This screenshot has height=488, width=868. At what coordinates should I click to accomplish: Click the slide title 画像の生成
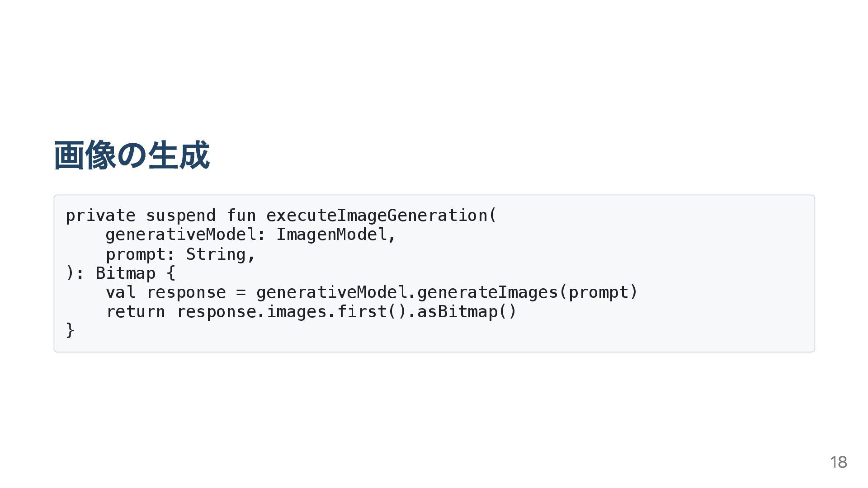click(132, 155)
